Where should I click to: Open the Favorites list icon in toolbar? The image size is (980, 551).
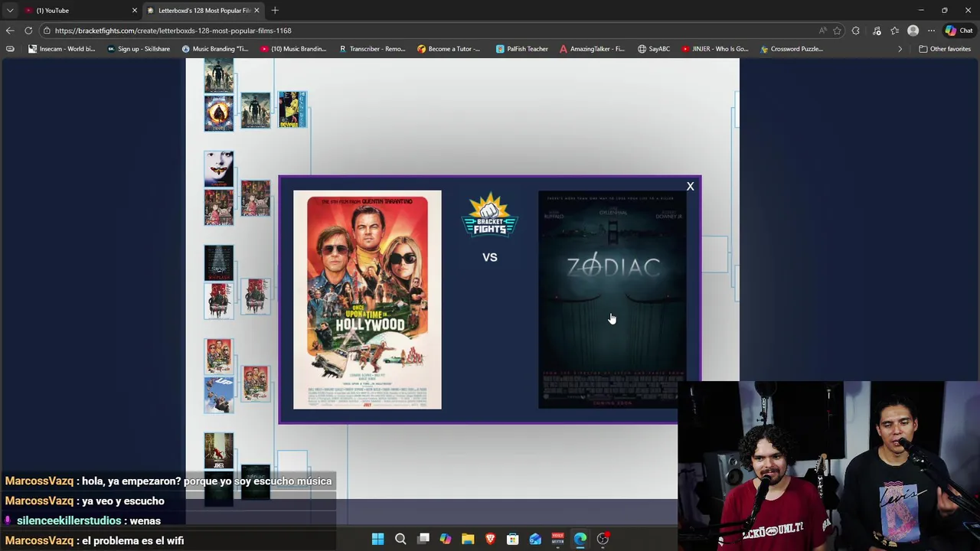pyautogui.click(x=894, y=31)
